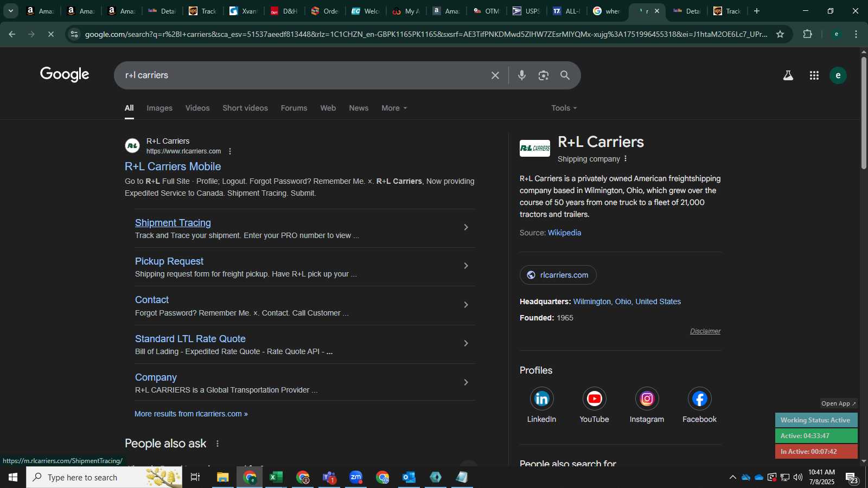Image resolution: width=868 pixels, height=488 pixels.
Task: Switch to the Images results tab
Action: pos(159,108)
